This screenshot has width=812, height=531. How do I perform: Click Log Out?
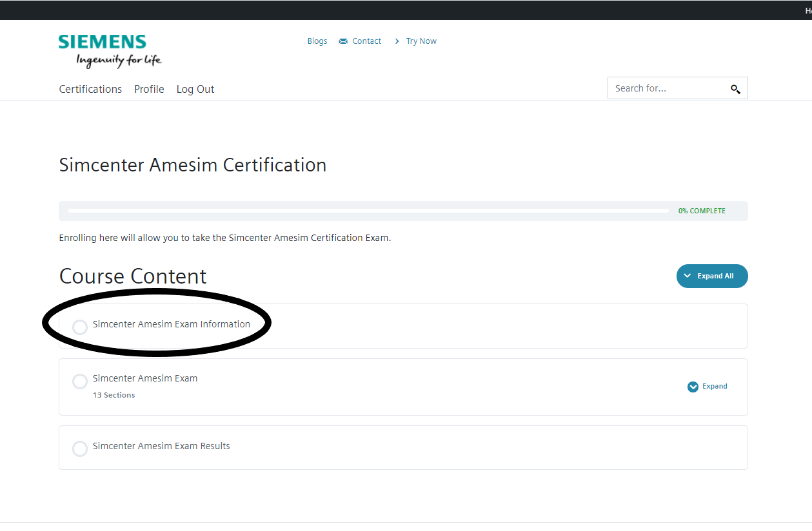(x=195, y=89)
